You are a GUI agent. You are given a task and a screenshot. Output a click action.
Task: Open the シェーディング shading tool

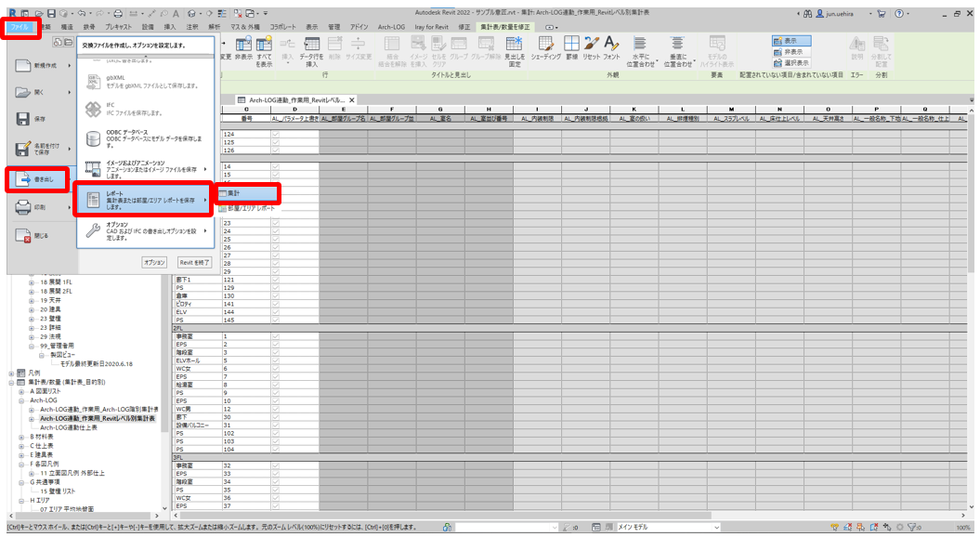point(545,48)
